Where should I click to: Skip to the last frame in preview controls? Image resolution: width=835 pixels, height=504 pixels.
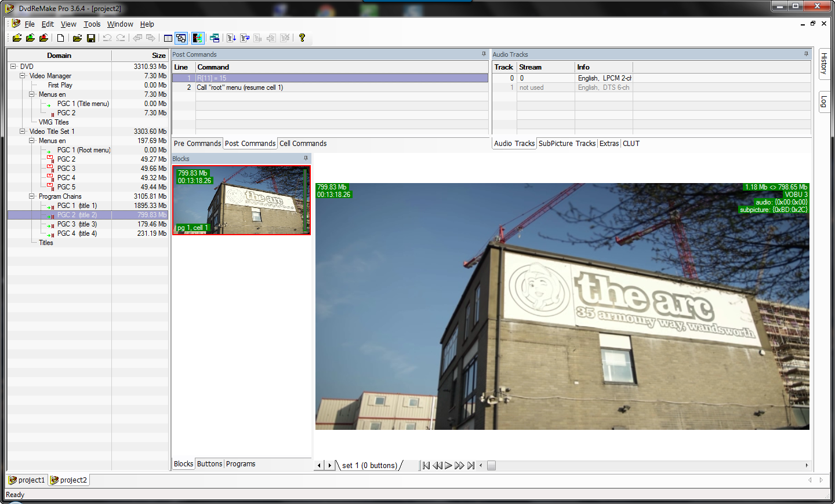471,465
